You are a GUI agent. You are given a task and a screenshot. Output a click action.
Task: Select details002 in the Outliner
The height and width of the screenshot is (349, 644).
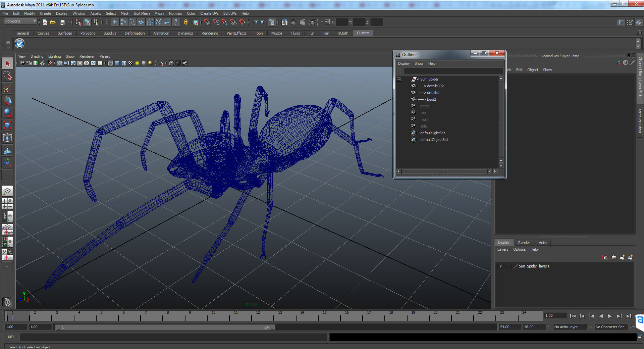[x=435, y=86]
